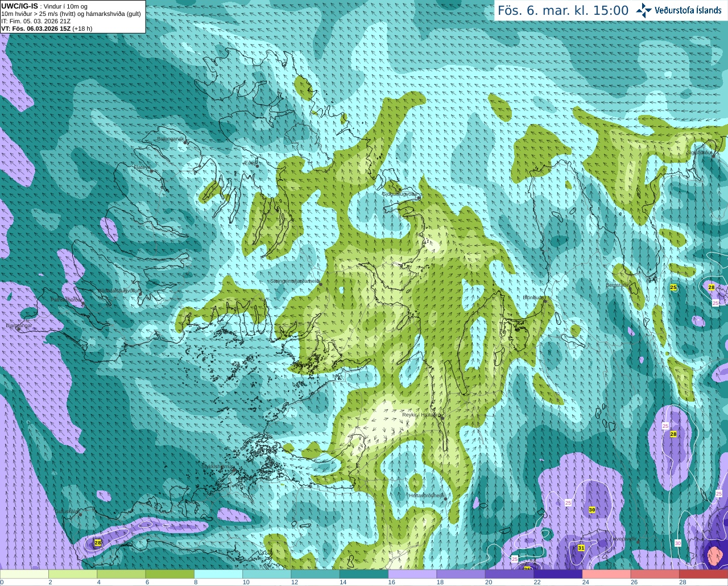
Task: Click the white 30 gust contour label
Action: [678, 543]
